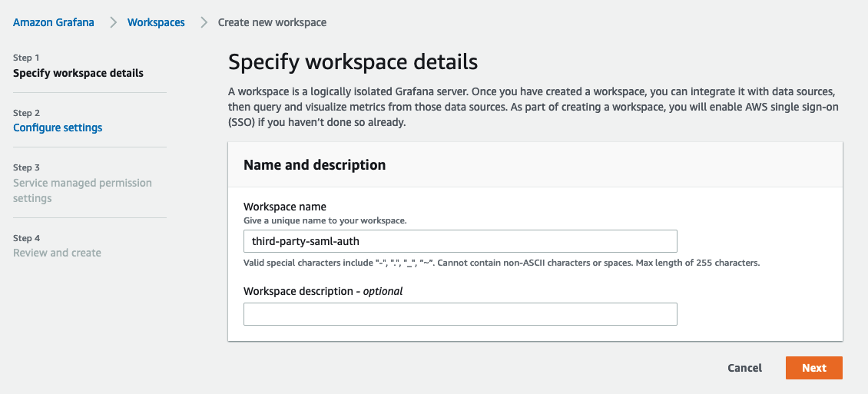Viewport: 868px width, 394px height.
Task: Click the chevron icon after Amazon Grafana breadcrumb
Action: [x=113, y=23]
